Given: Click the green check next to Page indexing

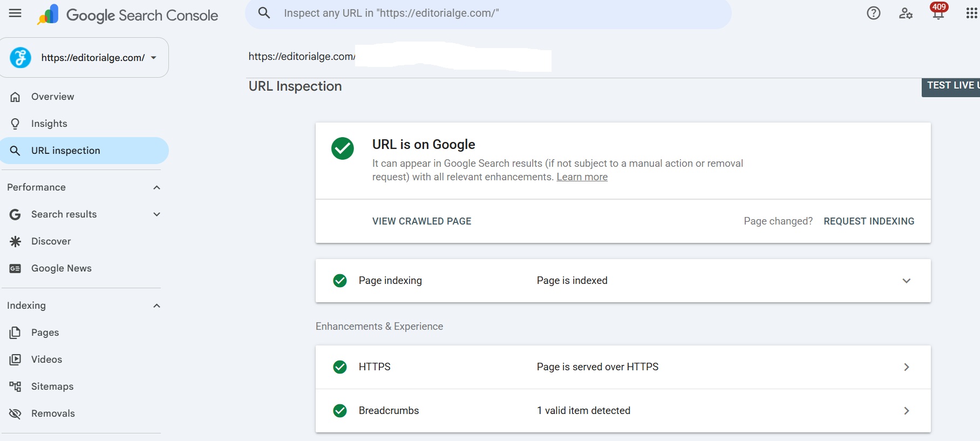Looking at the screenshot, I should coord(340,281).
